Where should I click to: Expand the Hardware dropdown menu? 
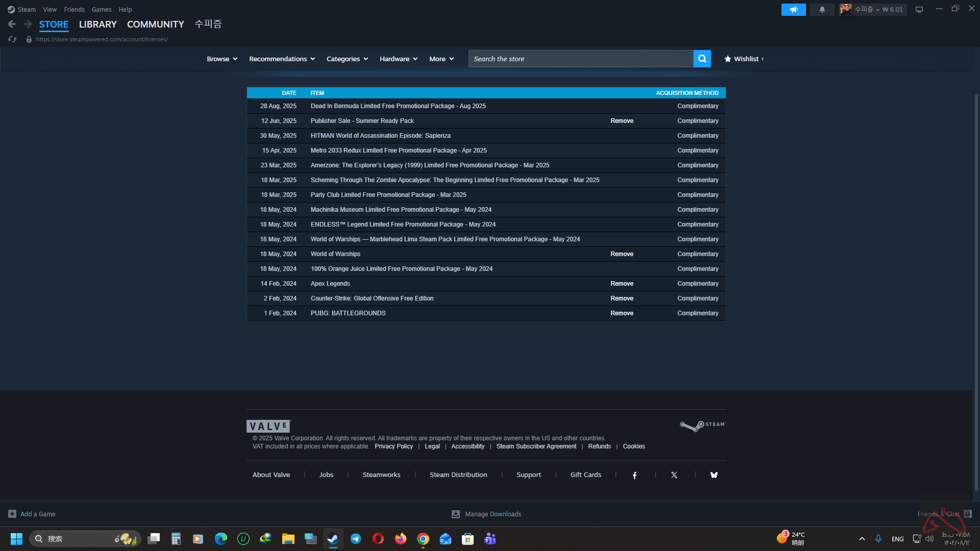[x=398, y=59]
